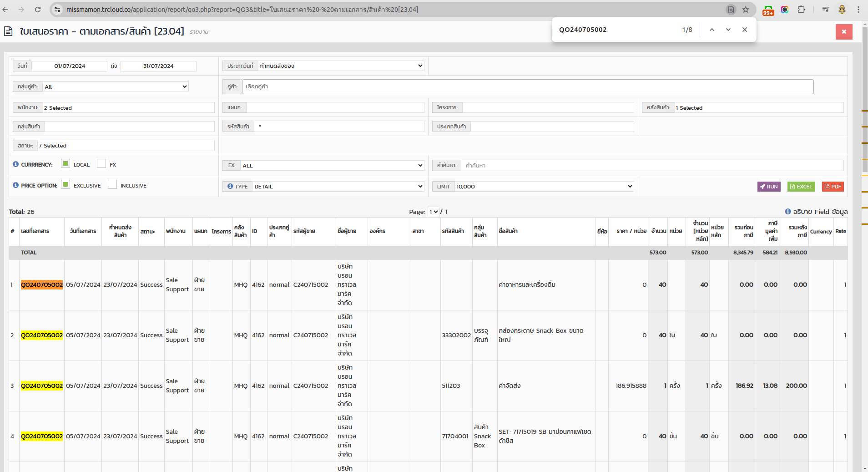Click the field explanation info icon

pos(788,211)
